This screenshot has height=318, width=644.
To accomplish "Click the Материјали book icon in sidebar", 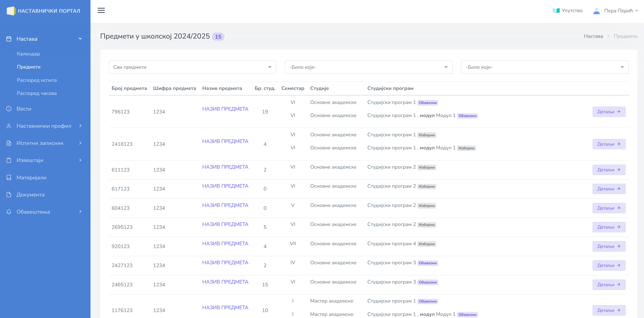I will (x=9, y=177).
